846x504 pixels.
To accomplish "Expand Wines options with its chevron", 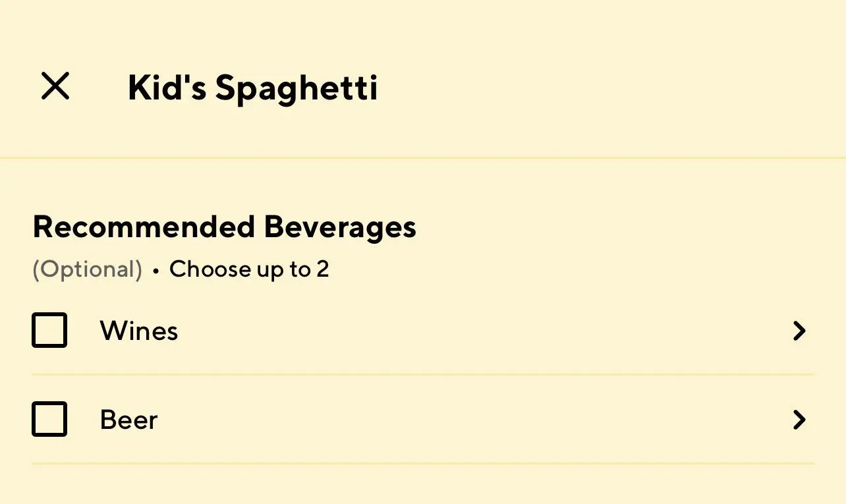I will coord(799,331).
